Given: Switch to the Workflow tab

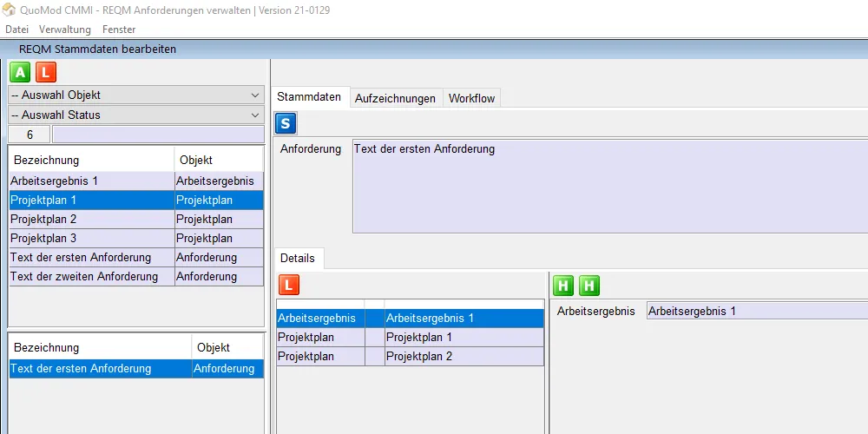Looking at the screenshot, I should [471, 98].
